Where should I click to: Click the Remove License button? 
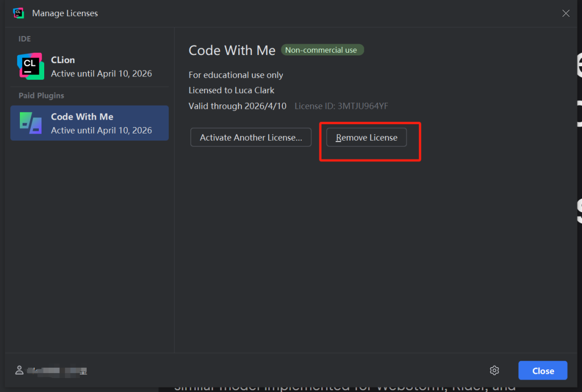[366, 137]
